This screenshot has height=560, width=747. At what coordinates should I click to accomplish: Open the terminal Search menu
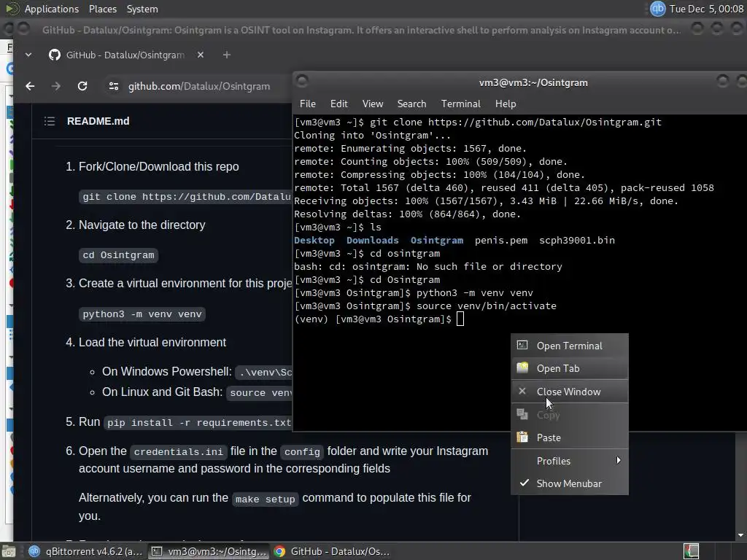click(411, 104)
